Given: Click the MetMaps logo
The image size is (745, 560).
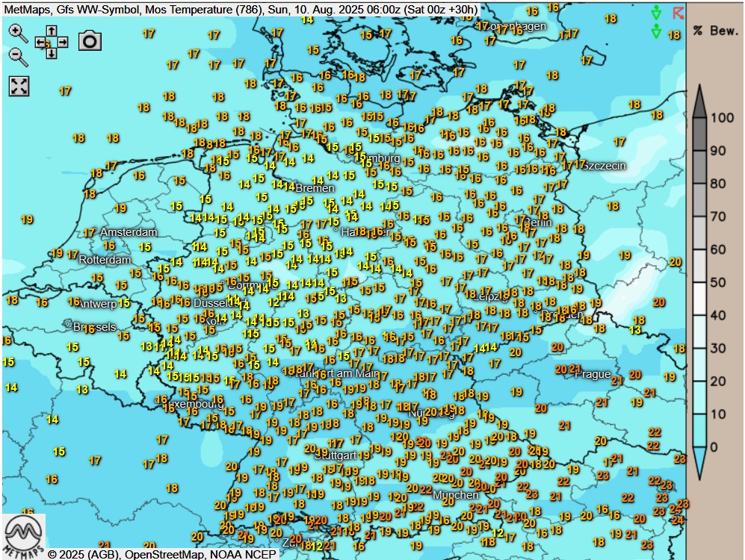Looking at the screenshot, I should coord(24,535).
